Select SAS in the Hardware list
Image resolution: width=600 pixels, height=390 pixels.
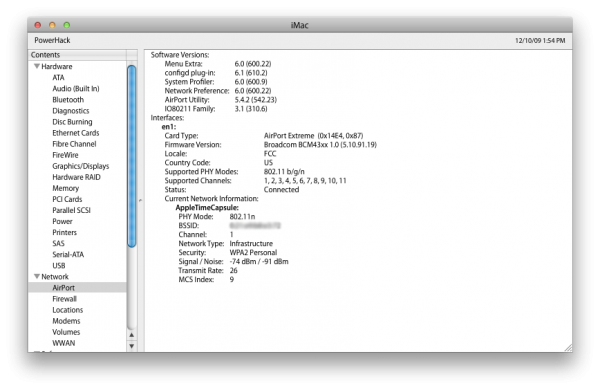coord(59,243)
